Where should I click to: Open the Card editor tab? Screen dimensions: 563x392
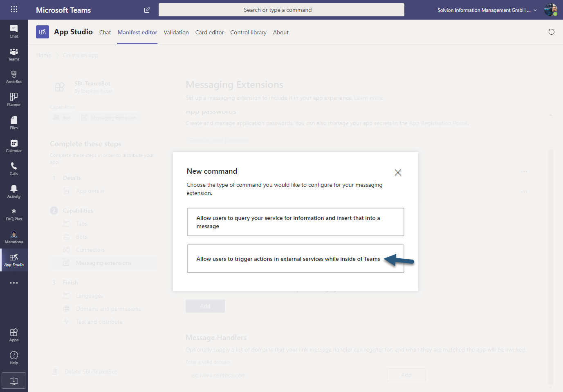[209, 32]
